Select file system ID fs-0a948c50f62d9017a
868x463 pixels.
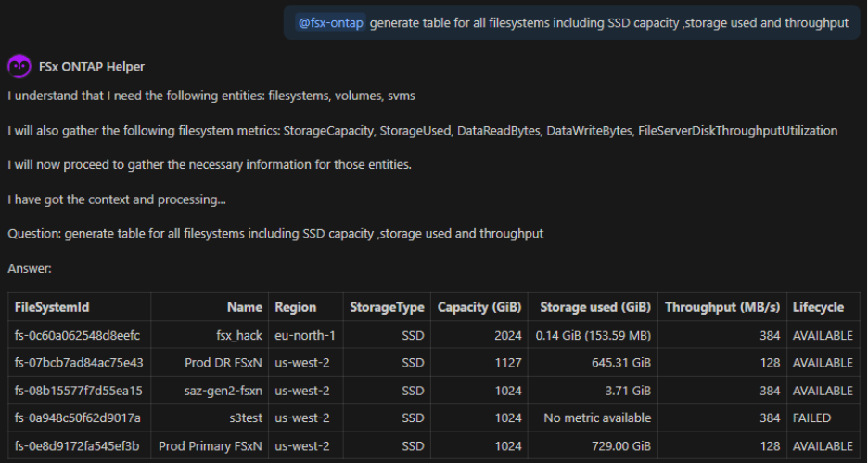78,418
